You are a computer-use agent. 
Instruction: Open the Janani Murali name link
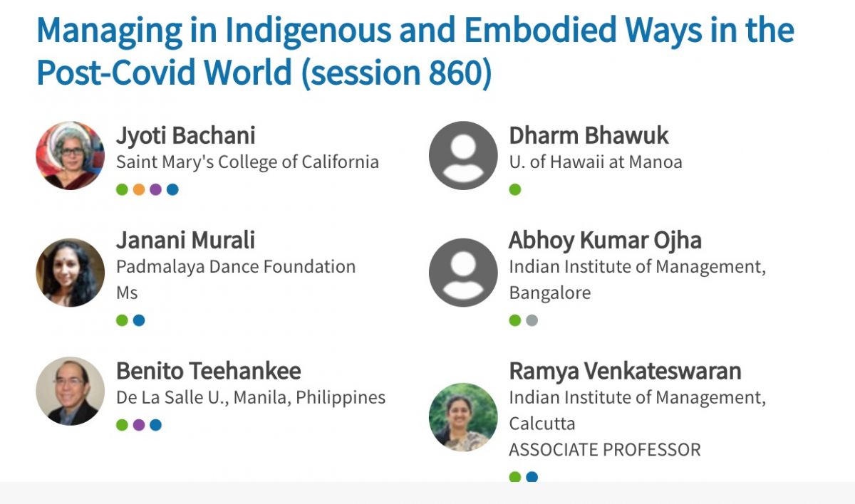point(185,240)
